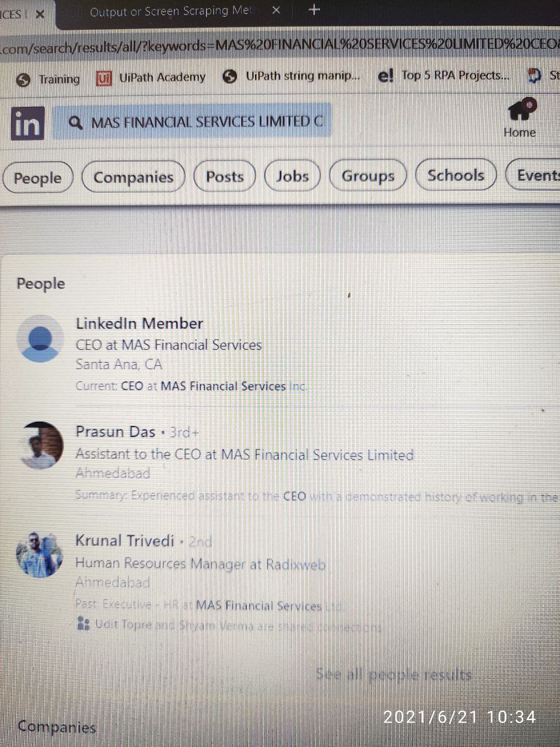Close the Output or Screen Scraping tab
Screen dimensions: 560x747
[x=276, y=11]
